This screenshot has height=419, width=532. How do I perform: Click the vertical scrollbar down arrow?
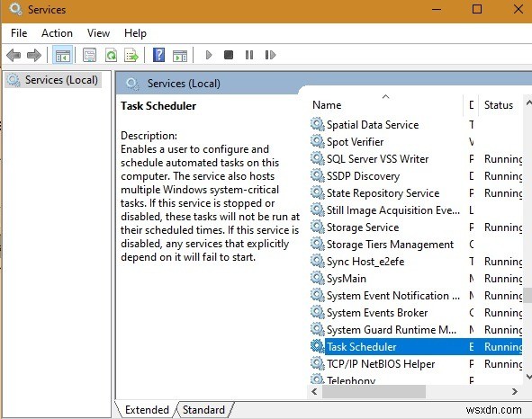pos(528,376)
